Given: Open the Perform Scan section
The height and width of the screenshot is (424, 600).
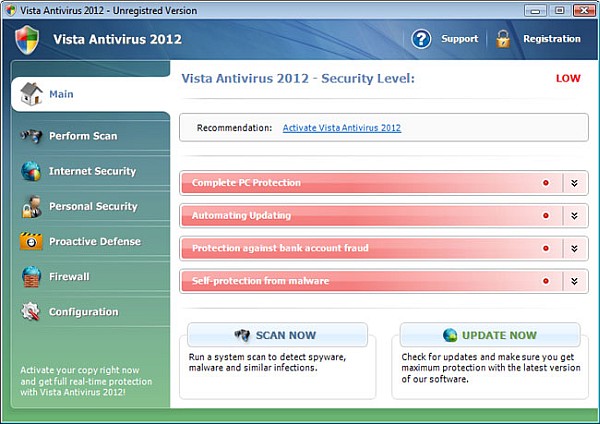Looking at the screenshot, I should (83, 136).
